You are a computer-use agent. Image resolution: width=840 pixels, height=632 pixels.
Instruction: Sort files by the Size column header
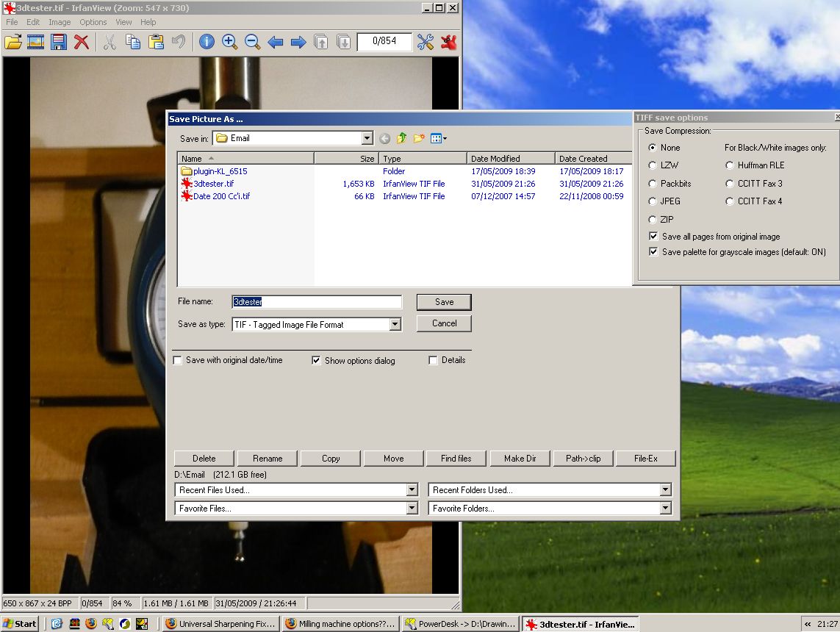point(347,159)
